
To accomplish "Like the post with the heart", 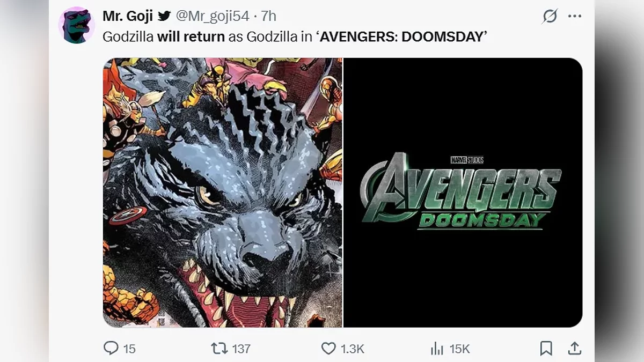I will pyautogui.click(x=328, y=349).
